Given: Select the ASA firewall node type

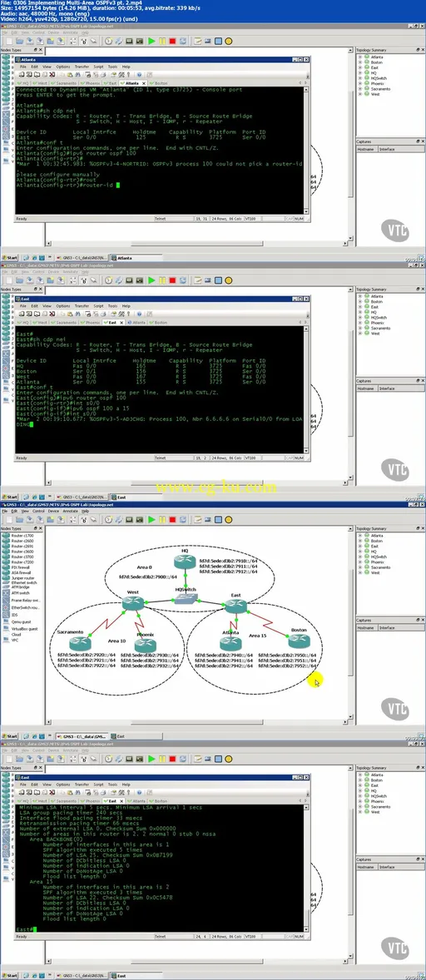Looking at the screenshot, I should coord(17,572).
